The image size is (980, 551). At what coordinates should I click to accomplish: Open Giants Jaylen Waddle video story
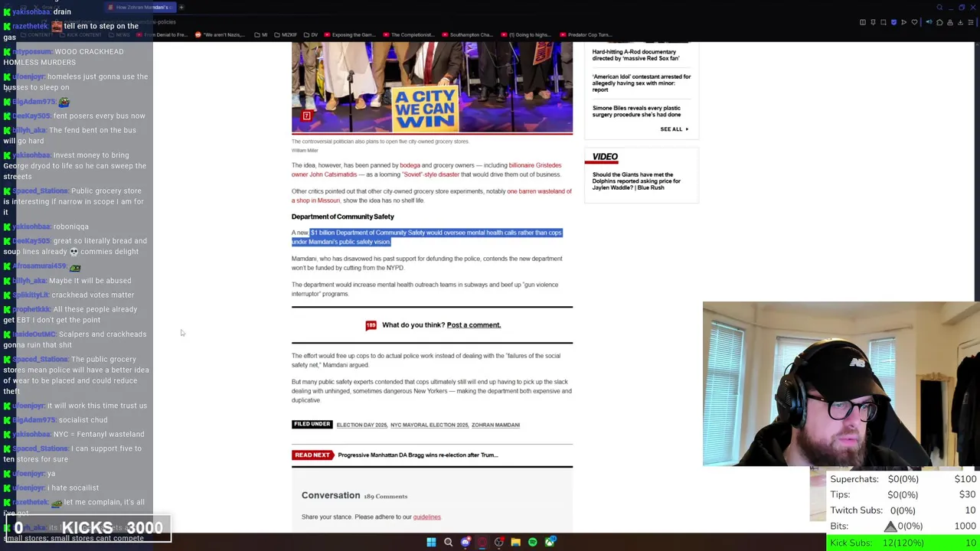tap(635, 181)
